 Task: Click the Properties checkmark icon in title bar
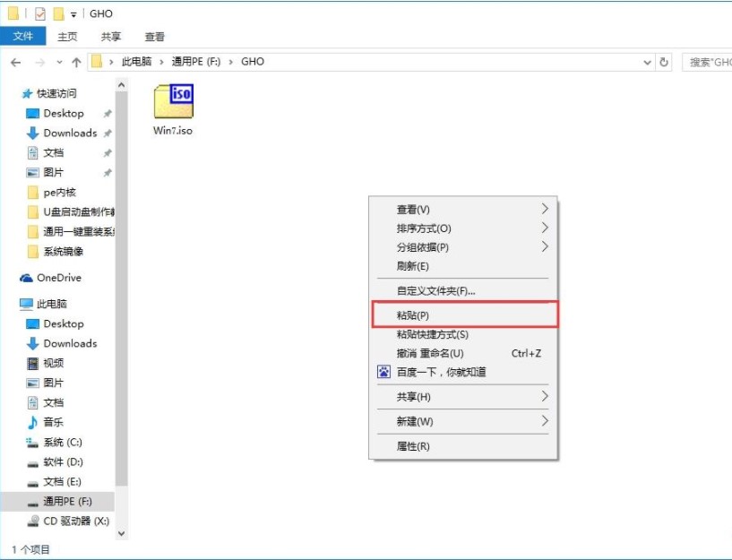40,14
